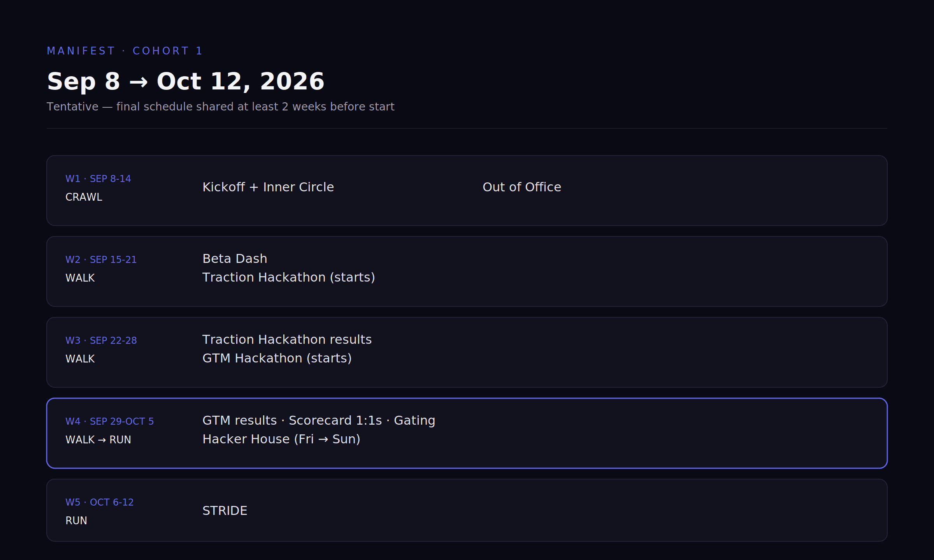Select the STRIDE event in week 5
This screenshot has width=934, height=560.
(x=225, y=511)
